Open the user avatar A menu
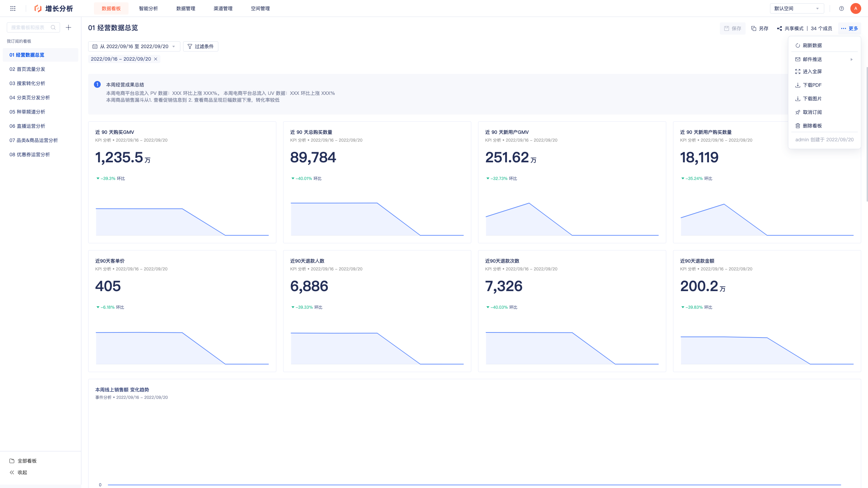This screenshot has width=868, height=488. pyautogui.click(x=856, y=8)
